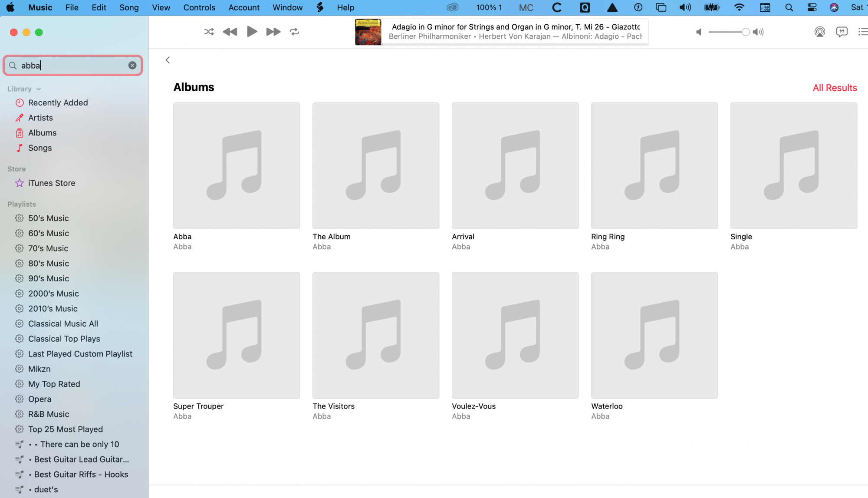
Task: Open the Up Next queue list
Action: click(862, 32)
